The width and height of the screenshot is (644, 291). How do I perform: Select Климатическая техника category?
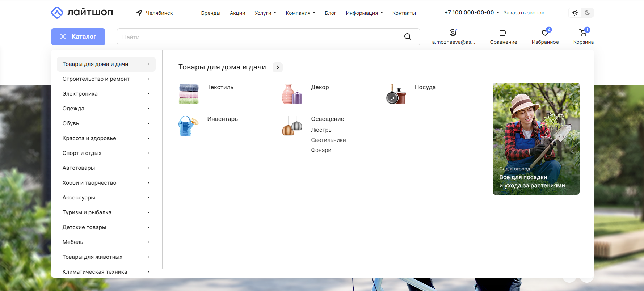pos(106,272)
